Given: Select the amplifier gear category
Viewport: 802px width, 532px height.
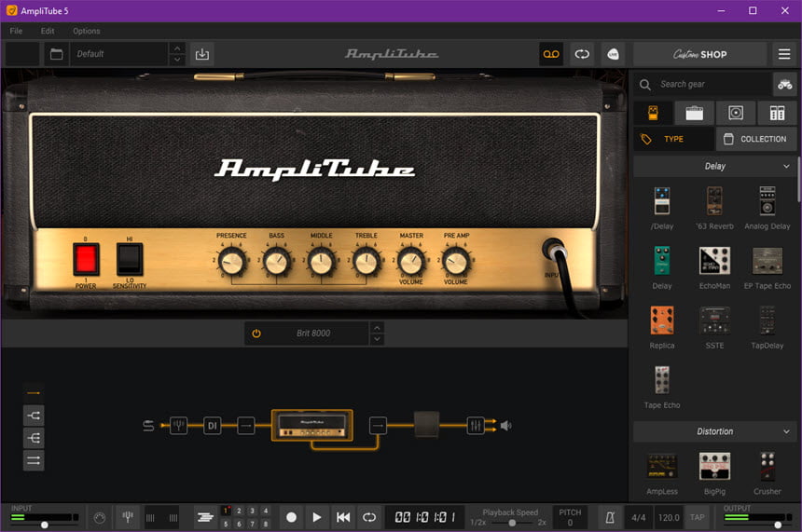Looking at the screenshot, I should (694, 113).
